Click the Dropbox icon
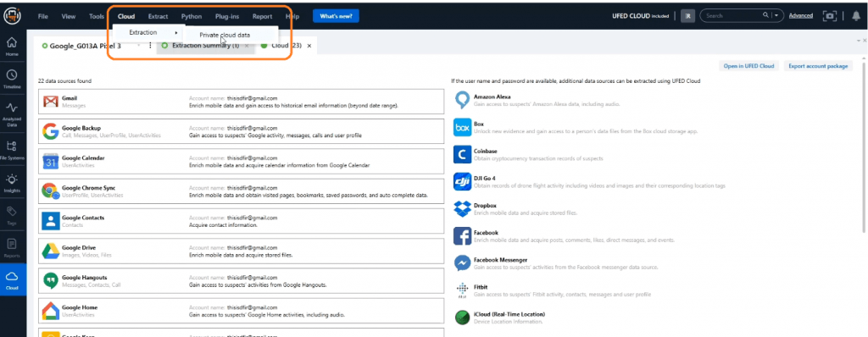 tap(462, 208)
